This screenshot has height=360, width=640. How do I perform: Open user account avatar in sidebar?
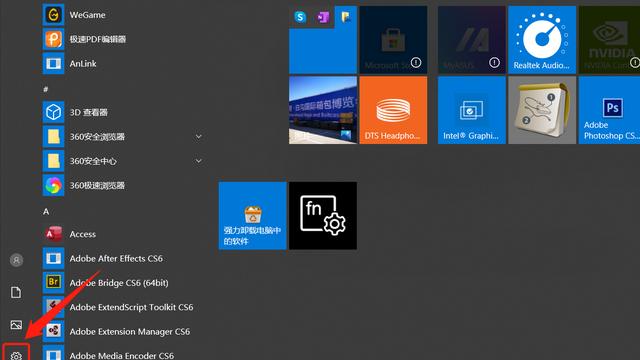pos(16,260)
